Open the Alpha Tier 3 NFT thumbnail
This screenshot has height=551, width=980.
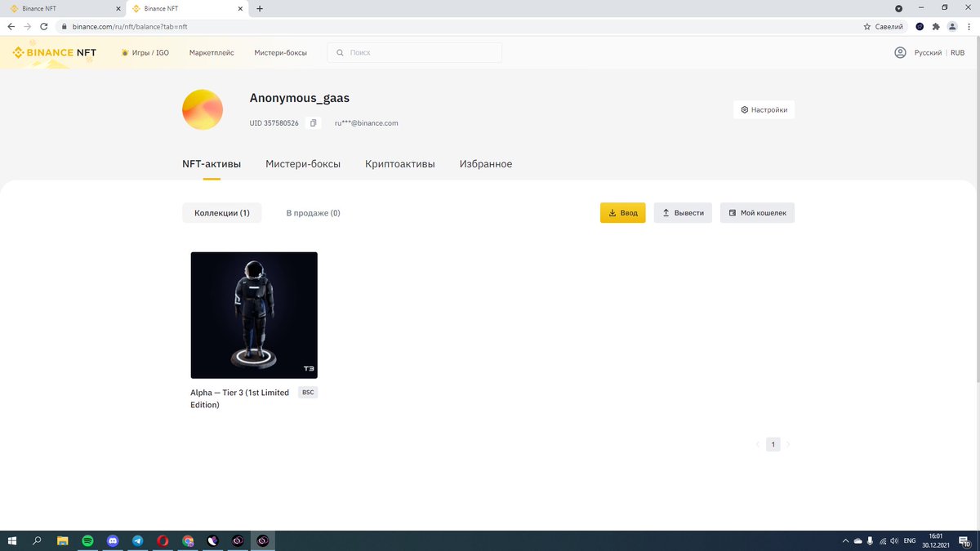254,315
